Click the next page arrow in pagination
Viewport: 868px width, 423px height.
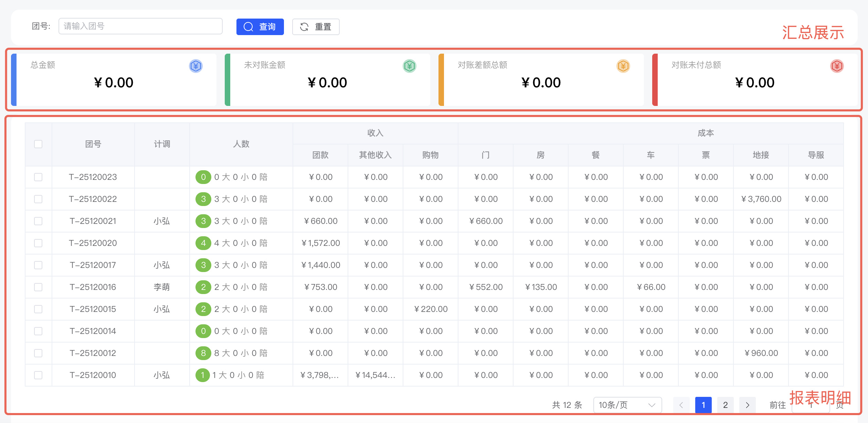(x=748, y=405)
